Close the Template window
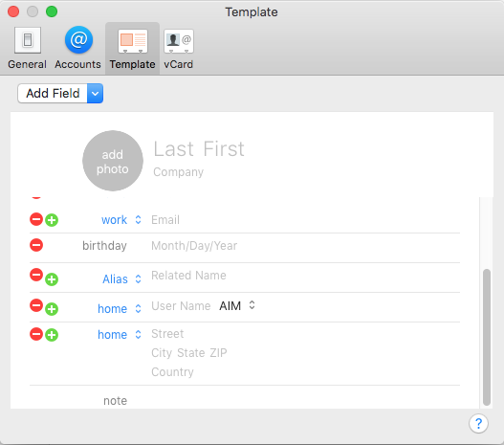Screen dimensions: 504x445 click(x=13, y=11)
